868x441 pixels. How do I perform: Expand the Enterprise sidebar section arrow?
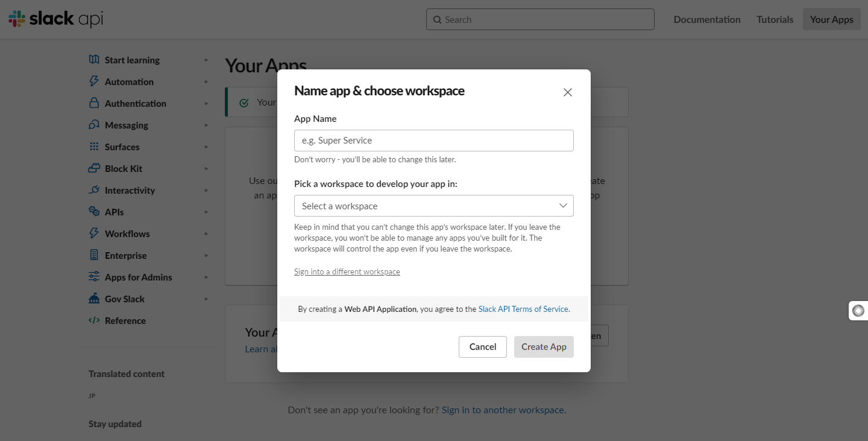click(x=206, y=255)
